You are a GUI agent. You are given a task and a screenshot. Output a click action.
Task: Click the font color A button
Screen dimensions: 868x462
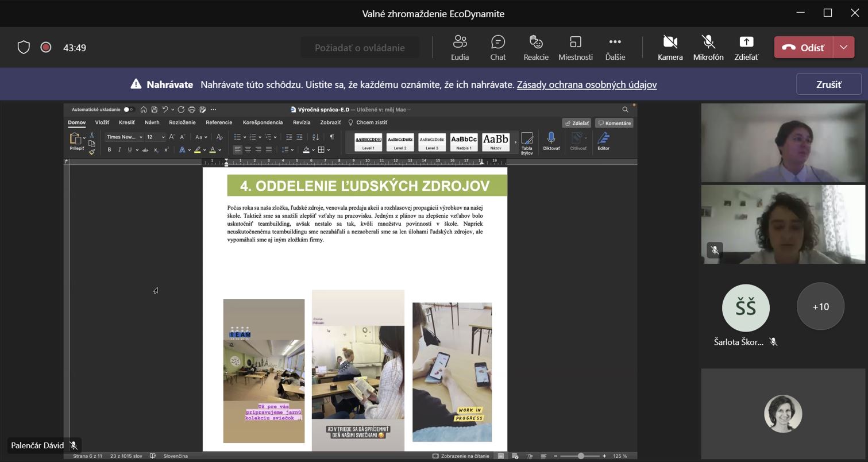click(x=212, y=149)
